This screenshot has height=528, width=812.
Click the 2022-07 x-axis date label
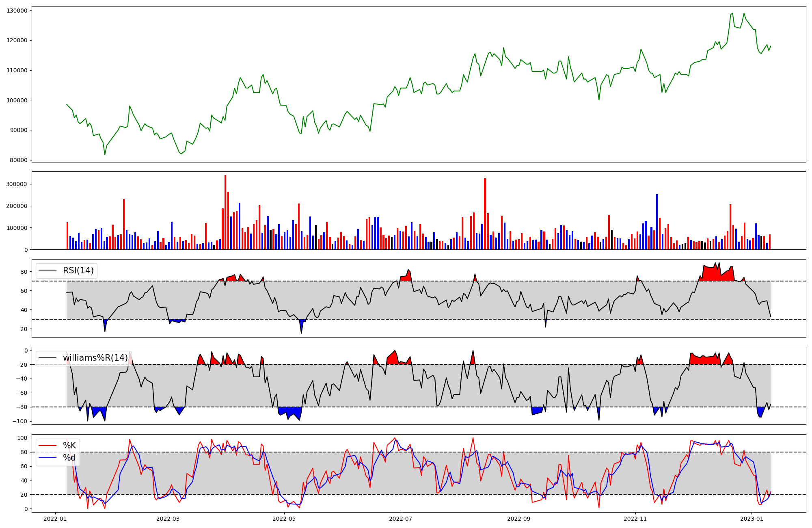click(x=401, y=519)
